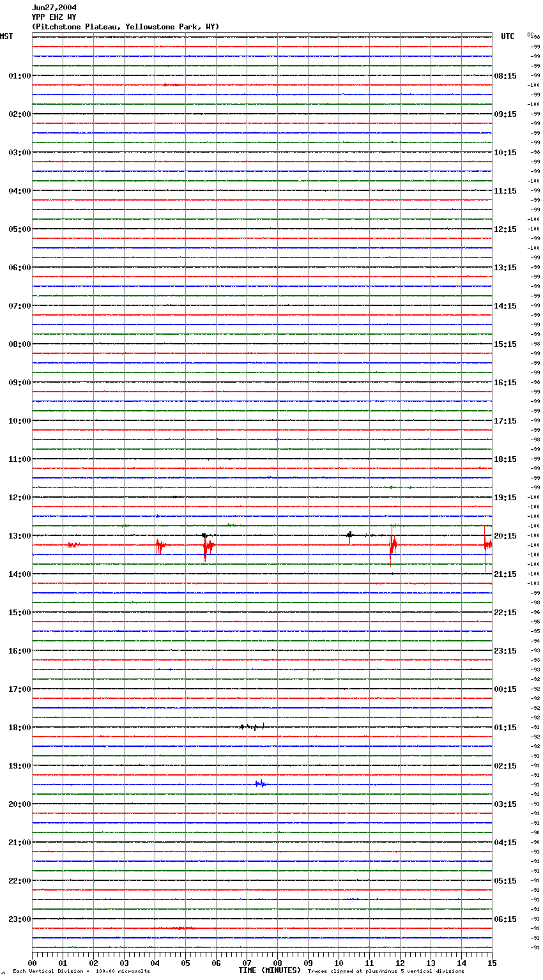Image resolution: width=543 pixels, height=980 pixels.
Task: Click the red event spike near minute 11.7
Action: point(393,547)
